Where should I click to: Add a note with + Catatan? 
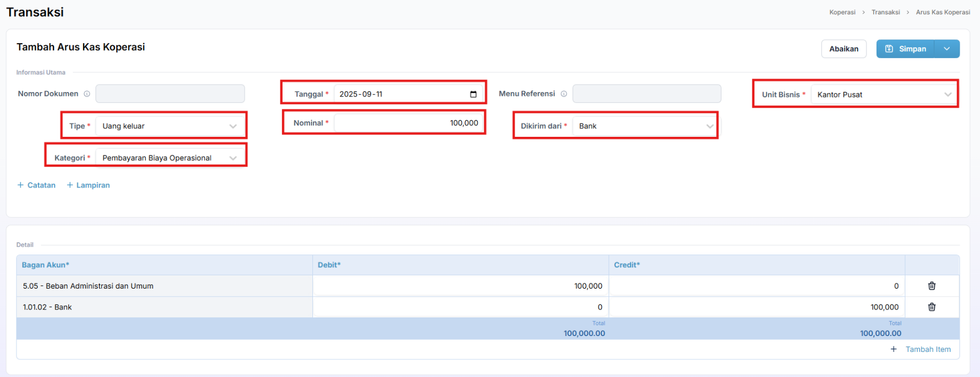(x=36, y=185)
